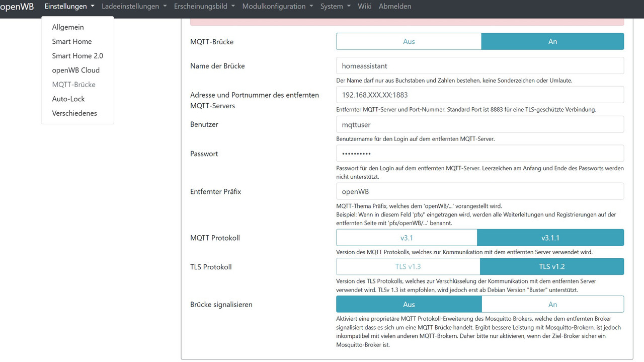
Task: Open the System dropdown menu
Action: tap(336, 7)
